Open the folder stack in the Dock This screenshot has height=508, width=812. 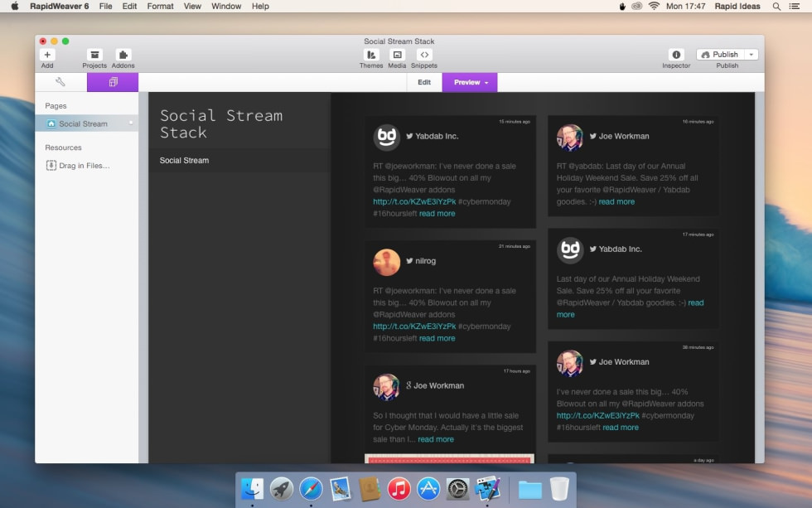[x=529, y=490]
